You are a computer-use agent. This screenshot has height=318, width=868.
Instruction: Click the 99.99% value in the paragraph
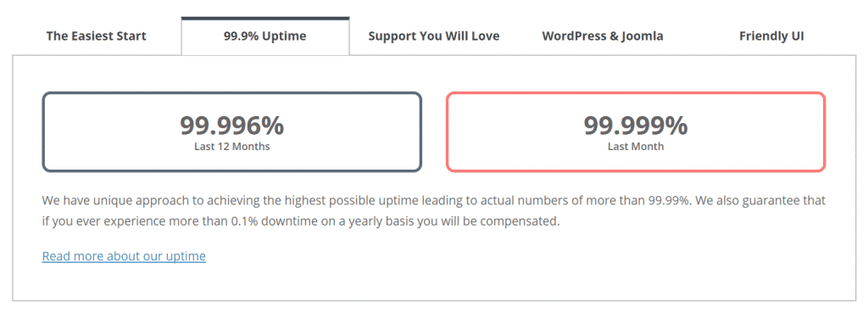tap(669, 200)
